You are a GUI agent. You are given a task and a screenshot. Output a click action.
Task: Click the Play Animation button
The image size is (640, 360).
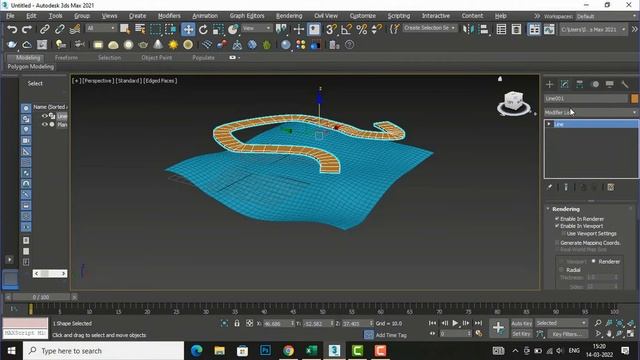(455, 323)
